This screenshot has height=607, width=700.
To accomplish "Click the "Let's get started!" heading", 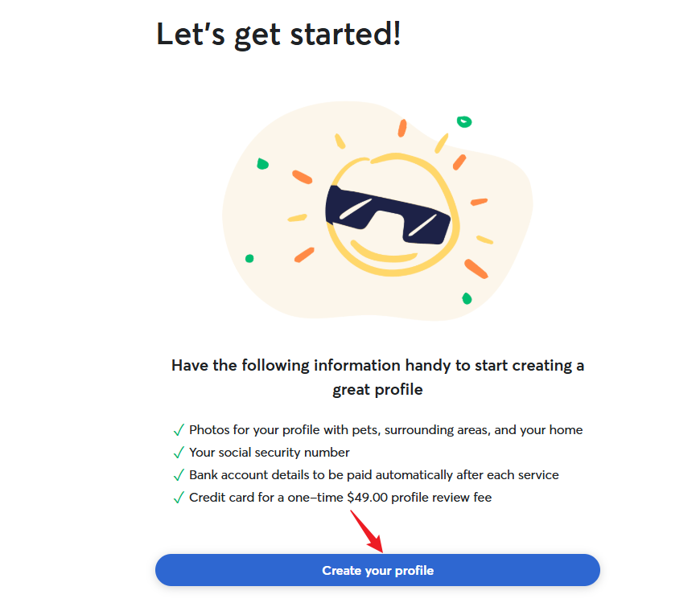I will point(278,35).
